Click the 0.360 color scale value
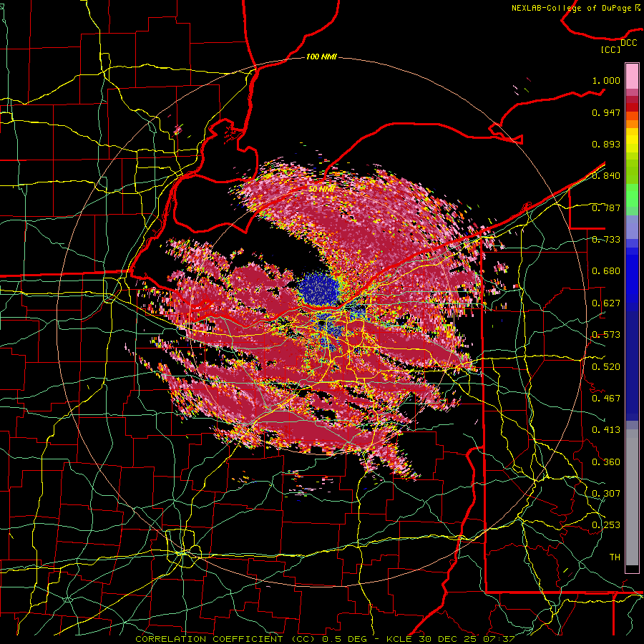 pos(606,462)
